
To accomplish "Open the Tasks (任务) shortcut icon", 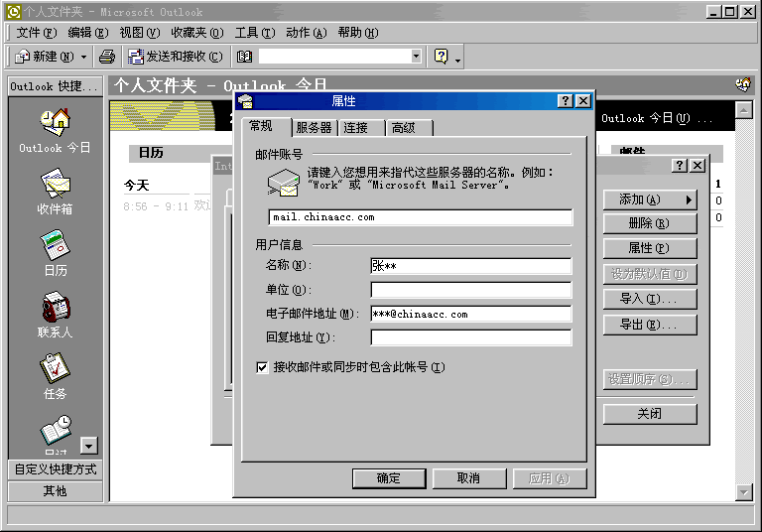I will (x=55, y=368).
